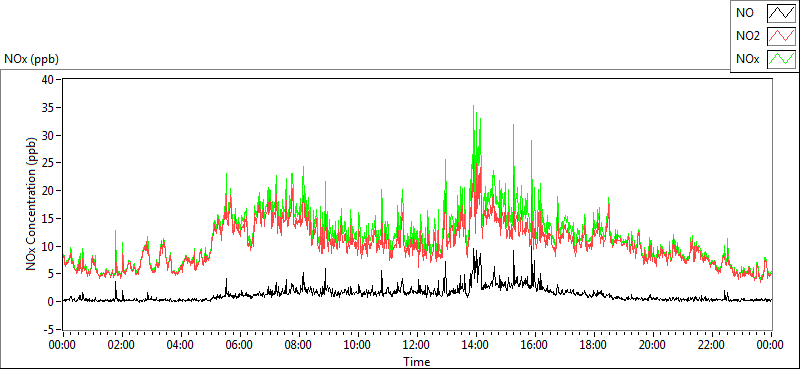
Task: Select the NO2 legend label
Action: pyautogui.click(x=748, y=36)
